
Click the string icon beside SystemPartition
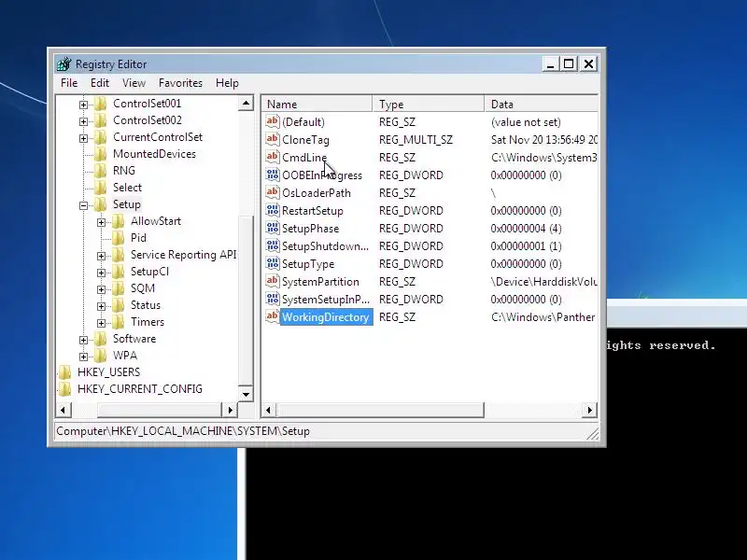click(272, 281)
